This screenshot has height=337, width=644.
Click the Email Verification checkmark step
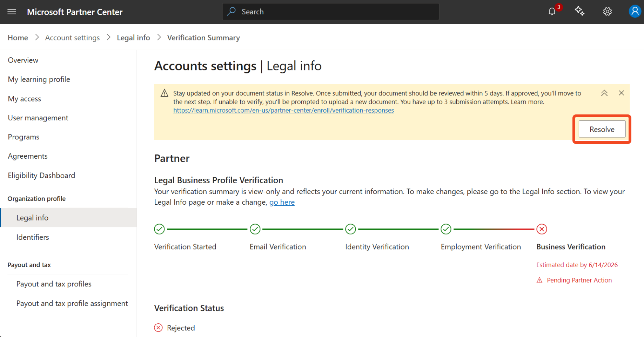(255, 229)
